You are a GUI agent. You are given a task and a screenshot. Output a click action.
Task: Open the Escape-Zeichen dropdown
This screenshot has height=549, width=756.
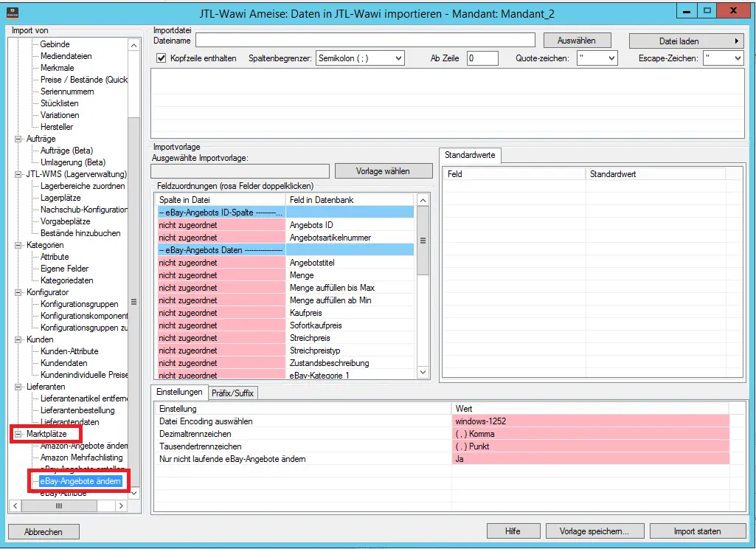click(724, 58)
